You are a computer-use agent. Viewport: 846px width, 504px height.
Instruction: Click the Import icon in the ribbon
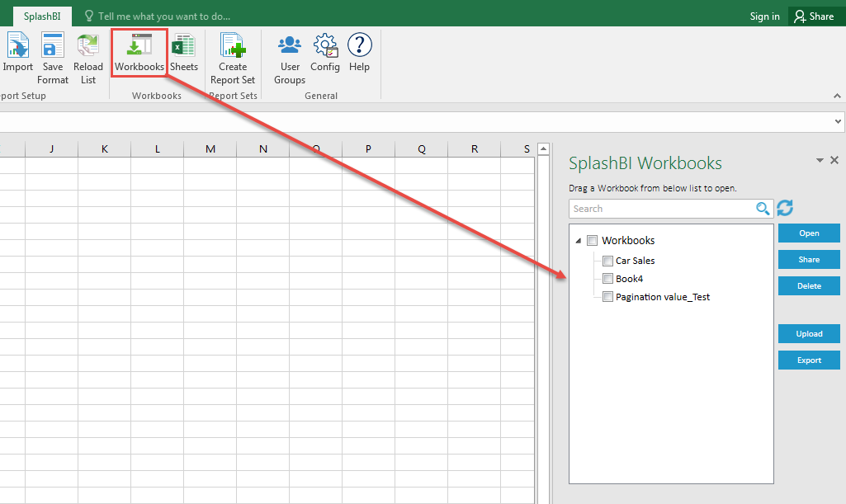pyautogui.click(x=17, y=46)
